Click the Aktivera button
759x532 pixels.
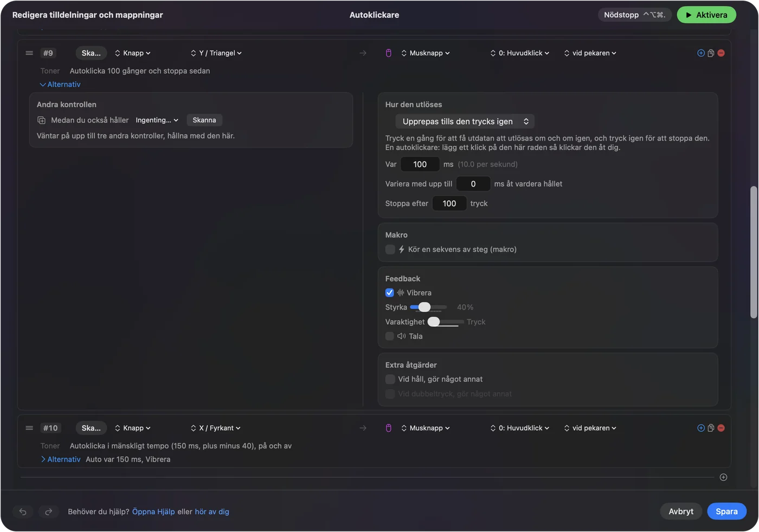point(706,15)
